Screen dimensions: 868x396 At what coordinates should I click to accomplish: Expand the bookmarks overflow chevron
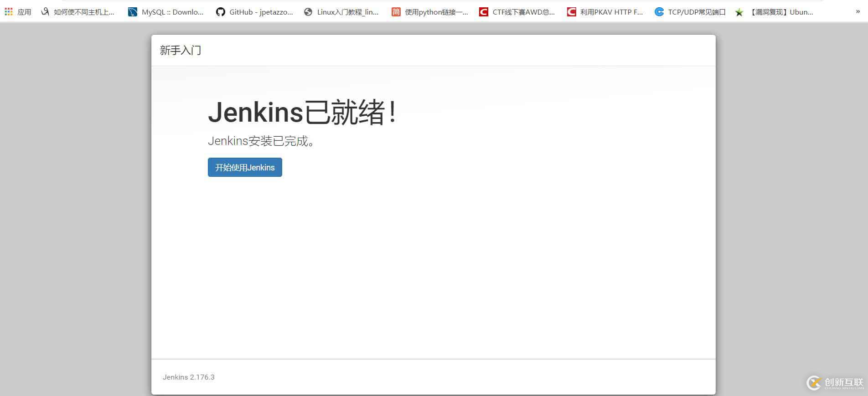click(858, 12)
